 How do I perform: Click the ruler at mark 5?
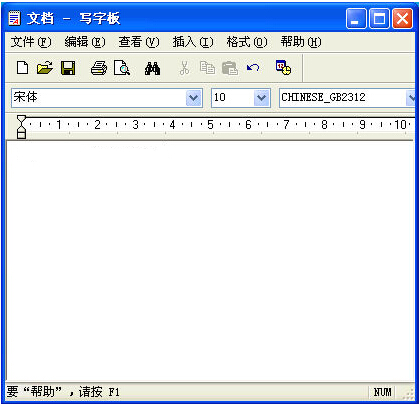(x=210, y=125)
